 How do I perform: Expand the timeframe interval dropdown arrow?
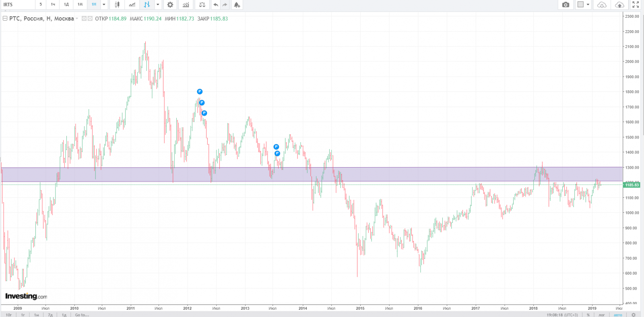pos(104,5)
